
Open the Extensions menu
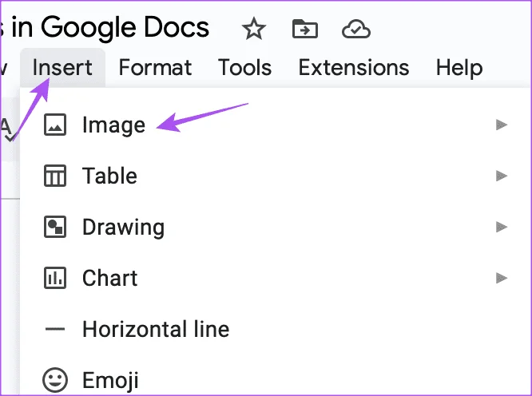point(354,67)
